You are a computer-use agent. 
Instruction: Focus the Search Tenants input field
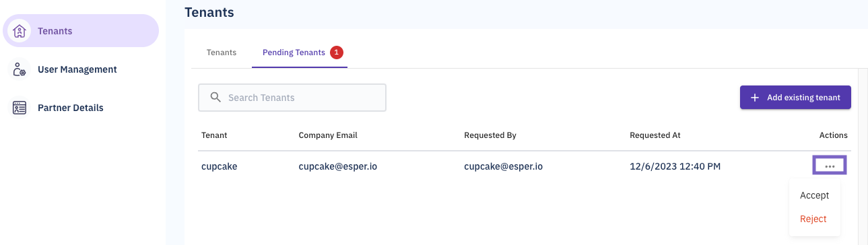(x=292, y=98)
